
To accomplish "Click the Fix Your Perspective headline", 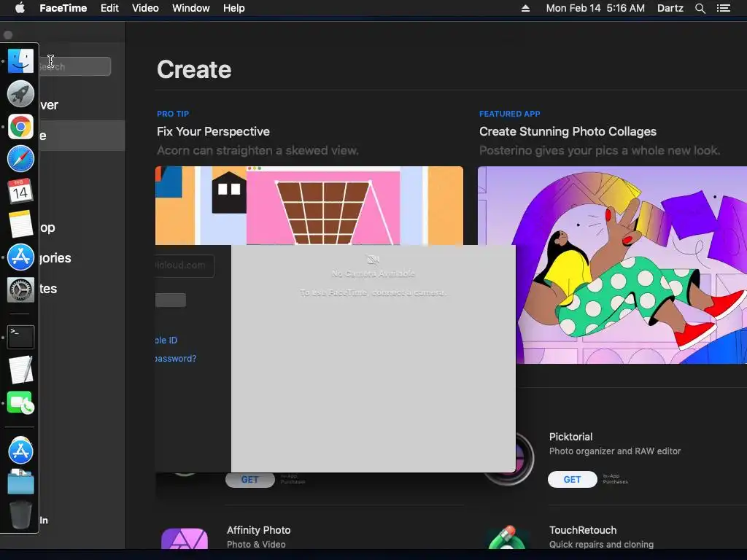I will [x=213, y=131].
